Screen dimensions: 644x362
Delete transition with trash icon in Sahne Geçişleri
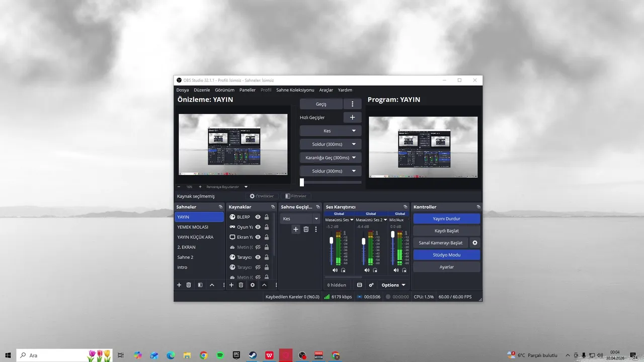pos(306,229)
